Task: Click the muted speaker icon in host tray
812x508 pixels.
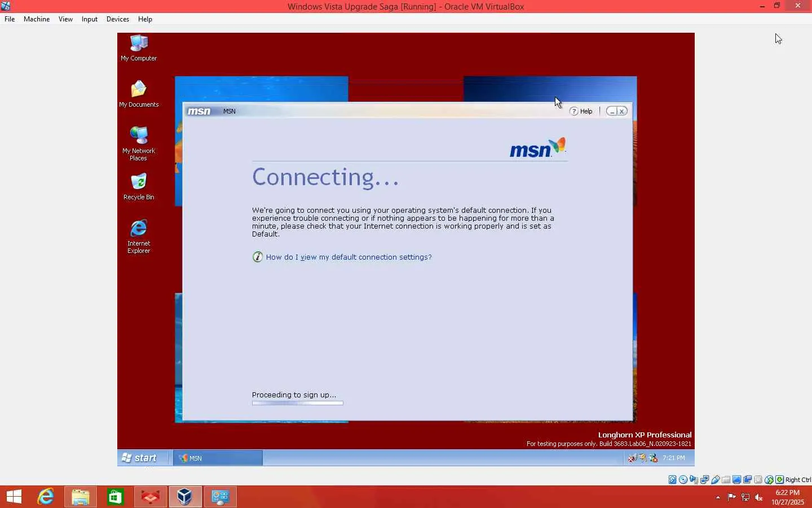Action: click(x=759, y=497)
